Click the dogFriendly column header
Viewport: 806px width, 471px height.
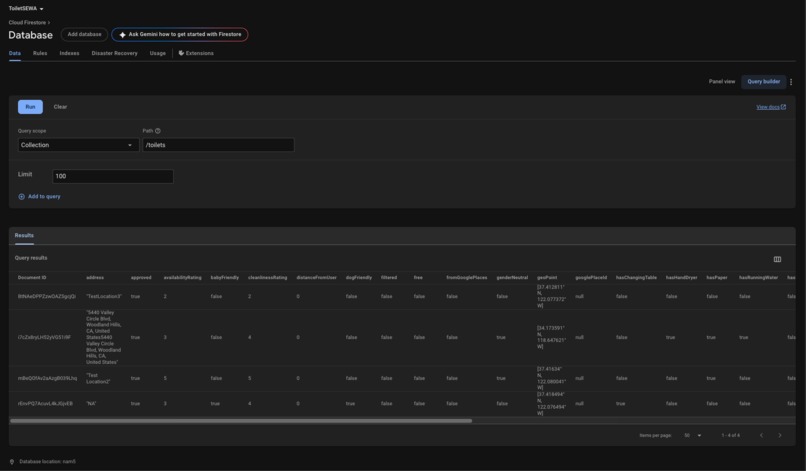(359, 278)
